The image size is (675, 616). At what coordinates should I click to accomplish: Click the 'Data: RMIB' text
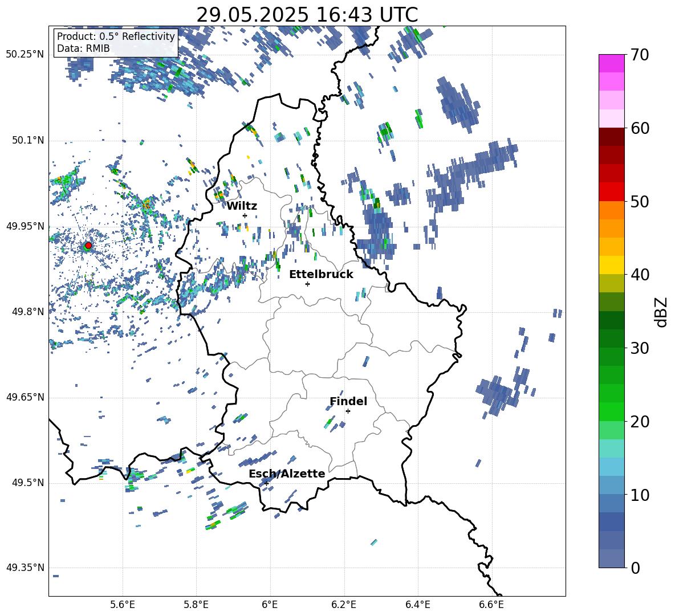(83, 48)
